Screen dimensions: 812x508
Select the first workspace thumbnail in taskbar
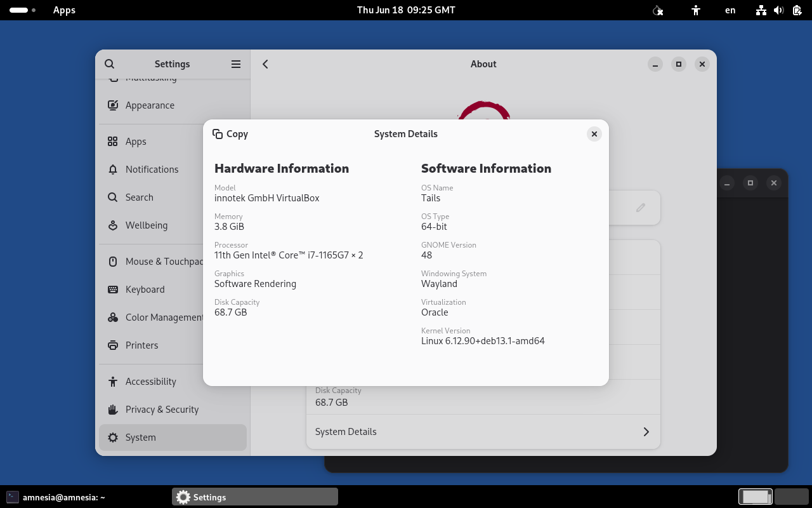pos(756,497)
